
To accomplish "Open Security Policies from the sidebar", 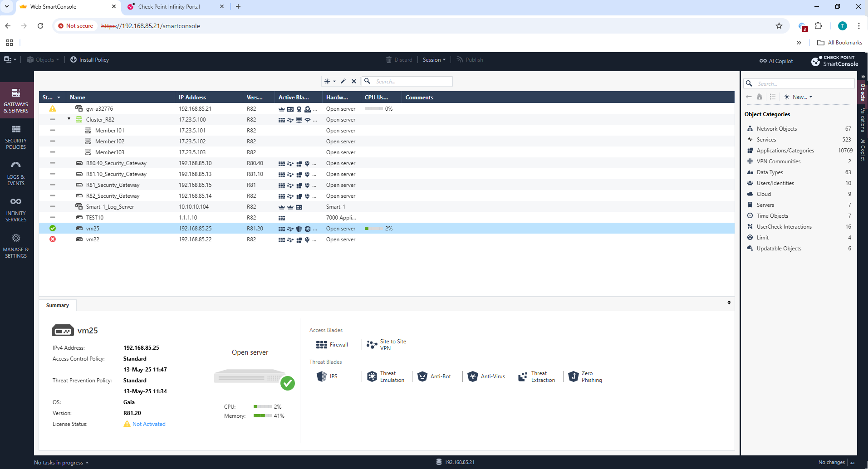I will click(x=16, y=137).
